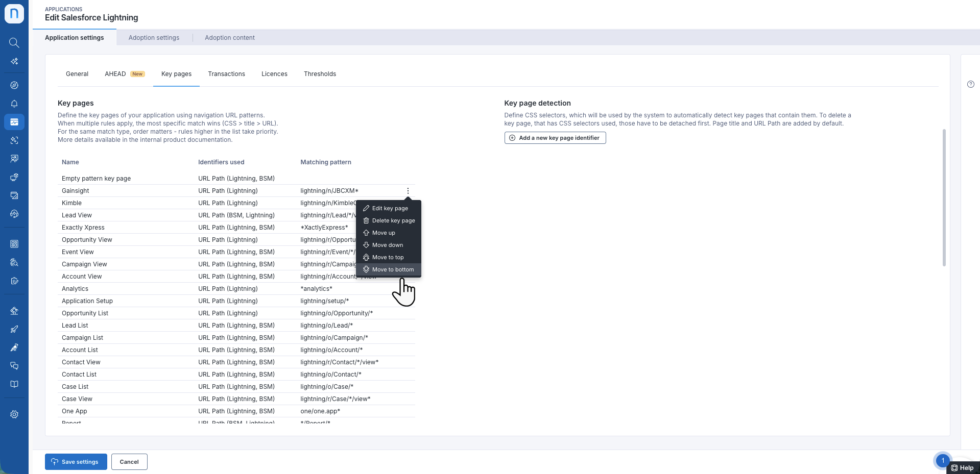Screen dimensions: 980x474
Task: Select Move to bottom in context menu
Action: pyautogui.click(x=389, y=269)
